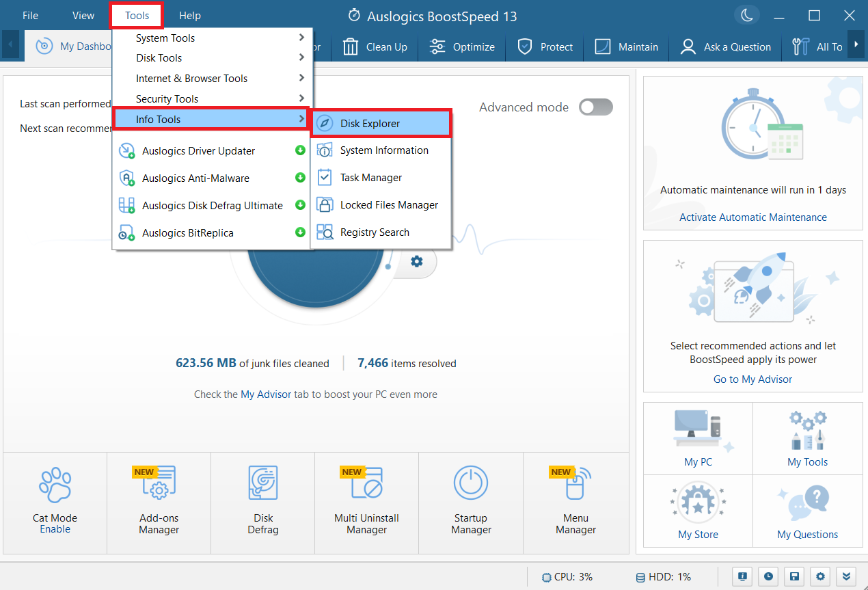The width and height of the screenshot is (868, 590).
Task: Launch Locked Files Manager from submenu
Action: tap(381, 205)
